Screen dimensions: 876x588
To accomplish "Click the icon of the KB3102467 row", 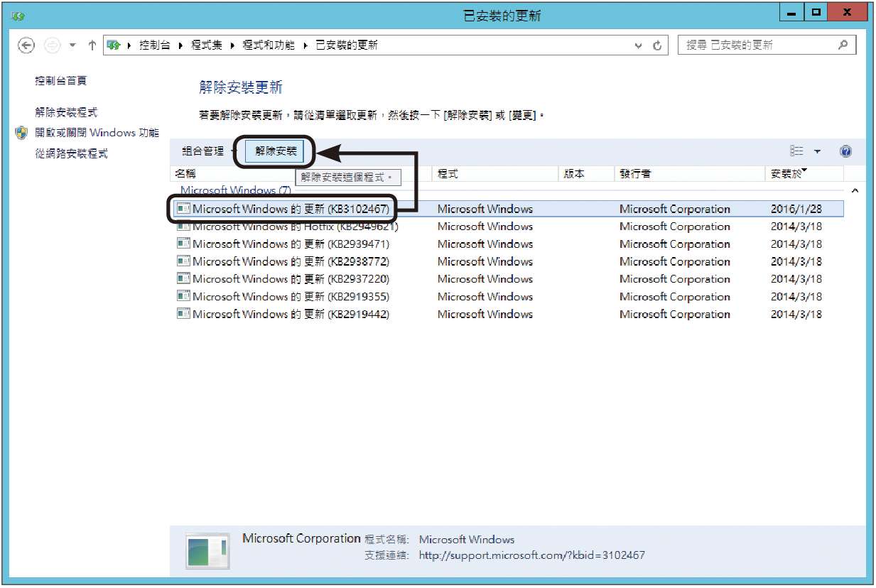I will click(183, 209).
